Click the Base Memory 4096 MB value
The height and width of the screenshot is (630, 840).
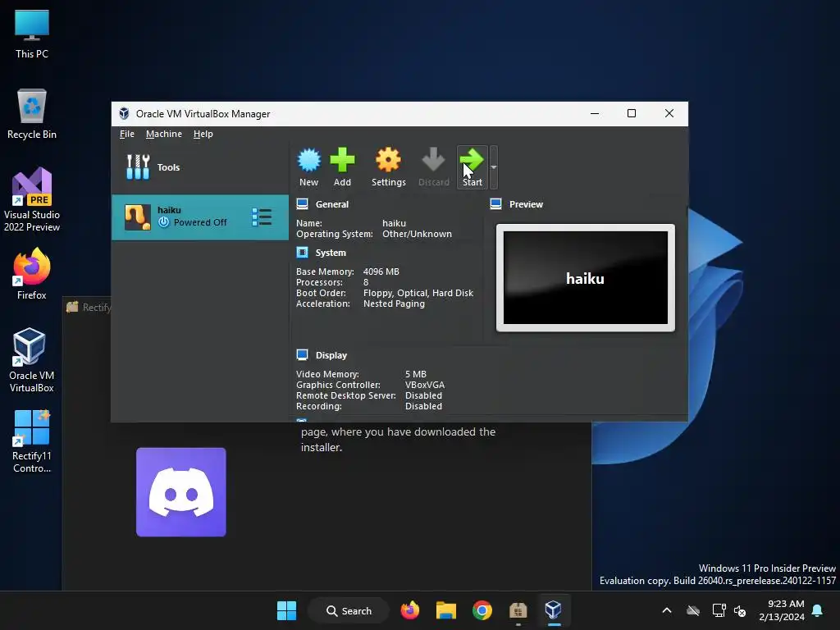coord(381,272)
